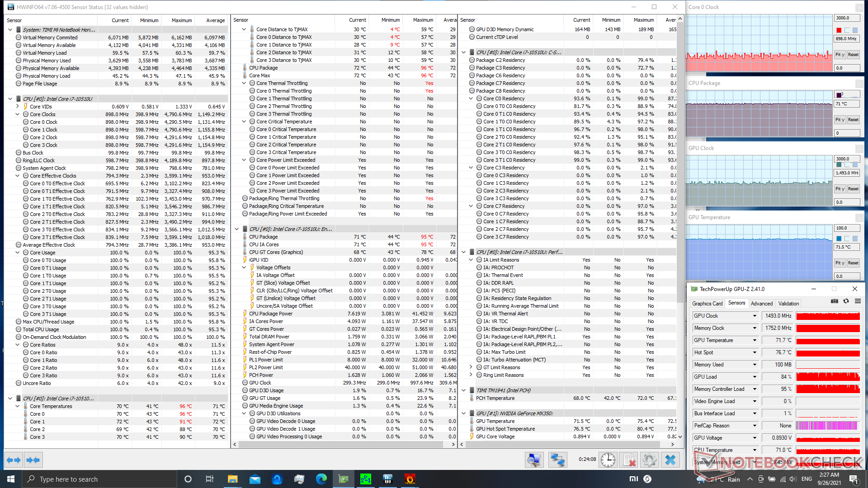This screenshot has width=868, height=488.
Task: Open the GPU Temperature sensor dropdown
Action: pyautogui.click(x=755, y=340)
